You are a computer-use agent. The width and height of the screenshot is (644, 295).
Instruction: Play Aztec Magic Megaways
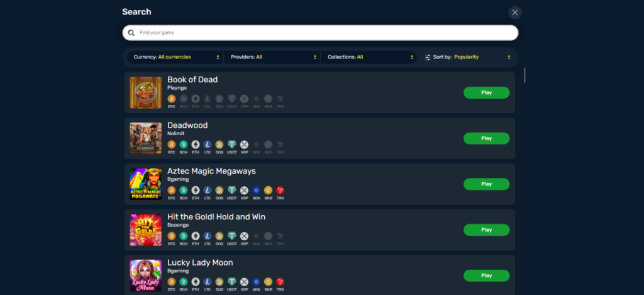coord(486,184)
